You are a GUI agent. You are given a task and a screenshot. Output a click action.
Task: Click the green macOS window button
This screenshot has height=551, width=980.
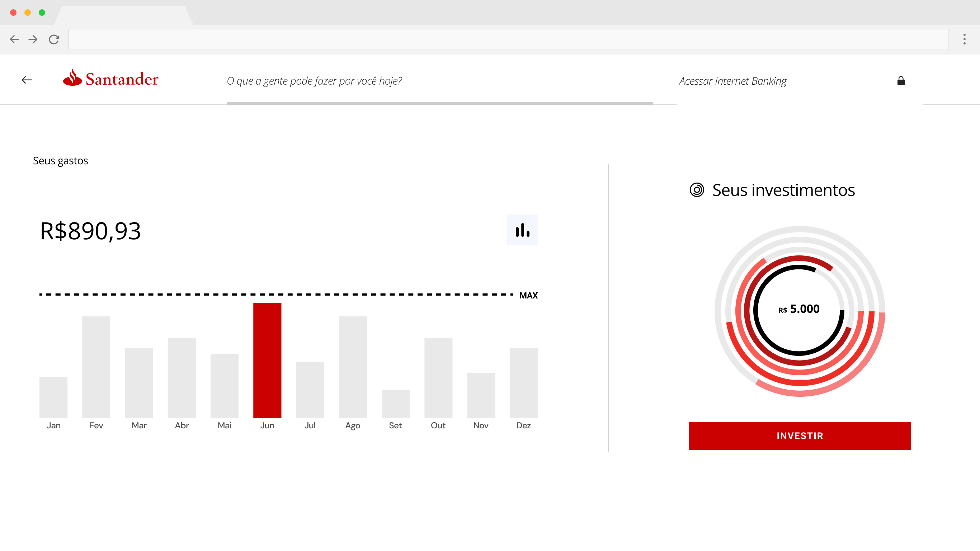click(42, 13)
